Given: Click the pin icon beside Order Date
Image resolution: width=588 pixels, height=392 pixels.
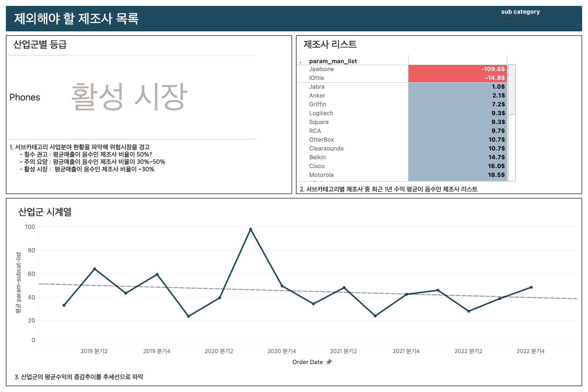Looking at the screenshot, I should point(329,362).
